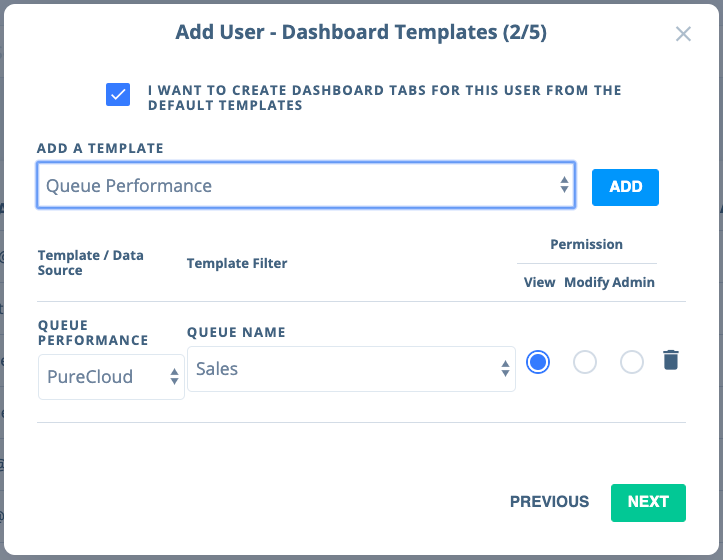Viewport: 723px width, 560px height.
Task: Click the ADD A TEMPLATE label
Action: click(x=100, y=148)
